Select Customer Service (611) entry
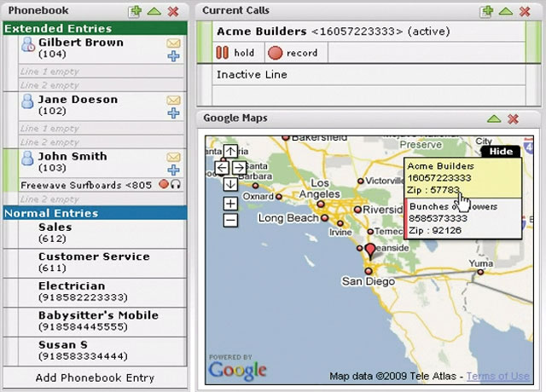The width and height of the screenshot is (546, 392). click(95, 263)
